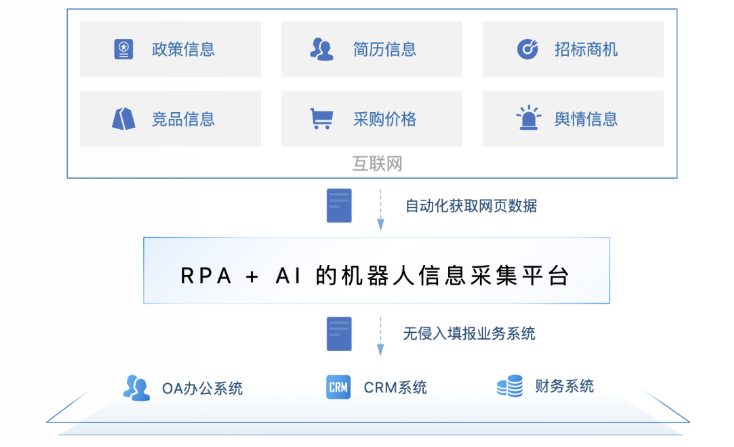734x447 pixels.
Task: Click the shopping cart icon beside 采购价格
Action: [x=322, y=118]
